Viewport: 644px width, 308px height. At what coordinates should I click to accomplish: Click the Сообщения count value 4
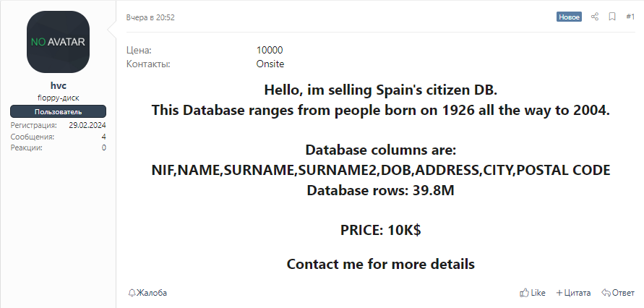tap(103, 137)
